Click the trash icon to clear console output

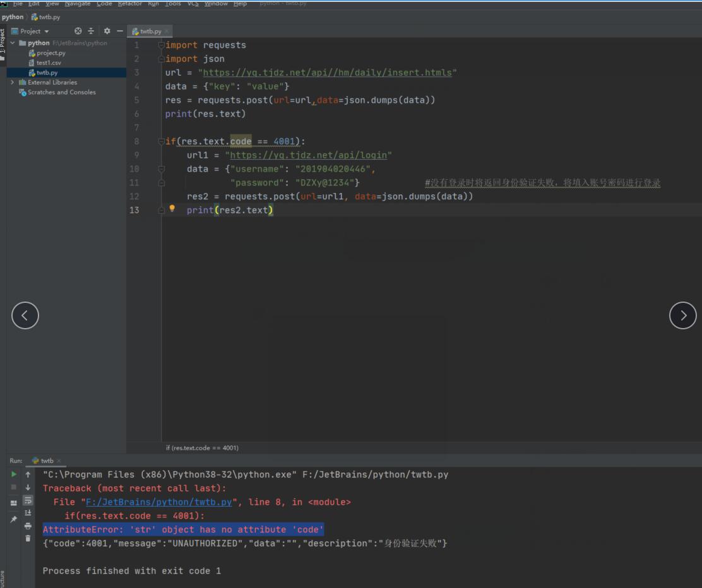coord(28,538)
